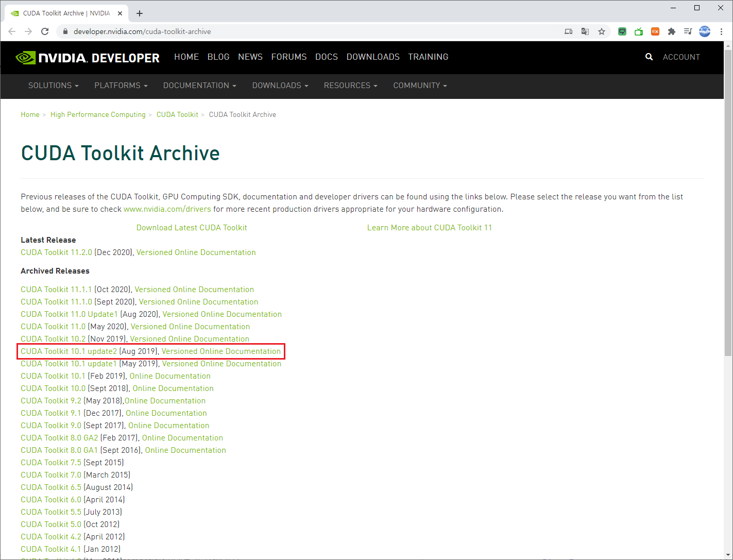Open Versioned Online Documentation for 11.2.0
Viewport: 733px width, 560px height.
tap(196, 252)
